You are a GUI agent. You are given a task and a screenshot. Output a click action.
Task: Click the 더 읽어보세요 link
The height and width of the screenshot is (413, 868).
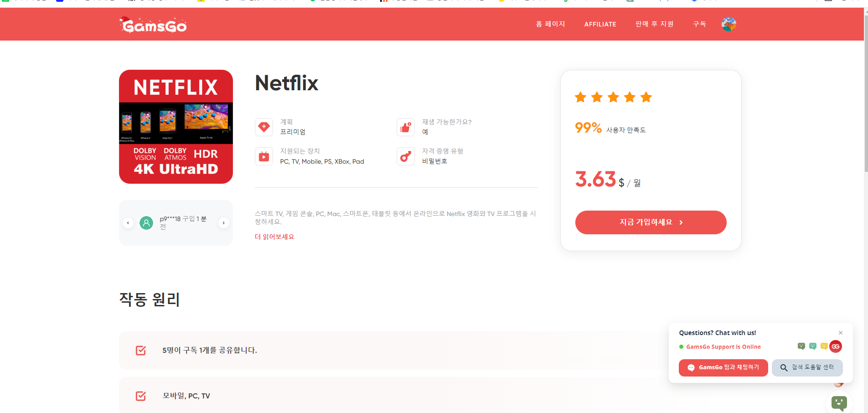point(274,237)
